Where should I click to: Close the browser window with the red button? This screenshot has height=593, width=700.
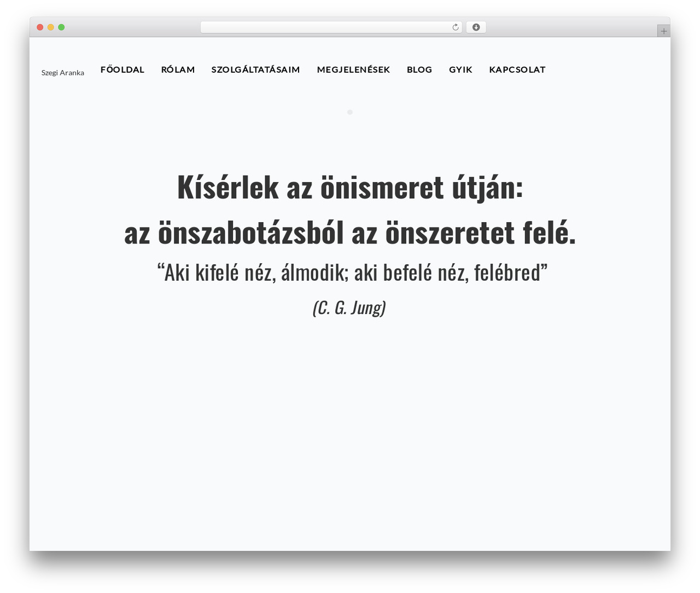click(x=40, y=27)
